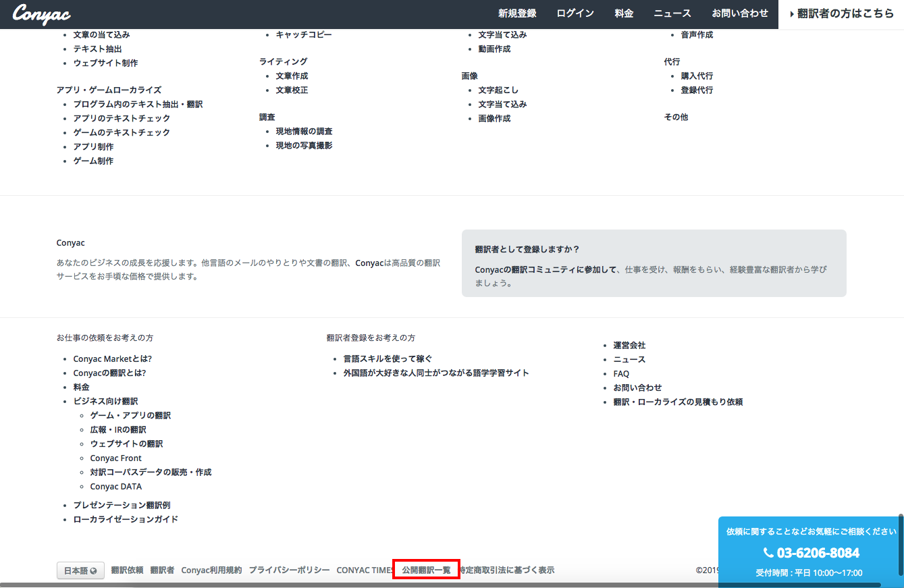
Task: Open the ゲーム制作 link
Action: click(94, 161)
